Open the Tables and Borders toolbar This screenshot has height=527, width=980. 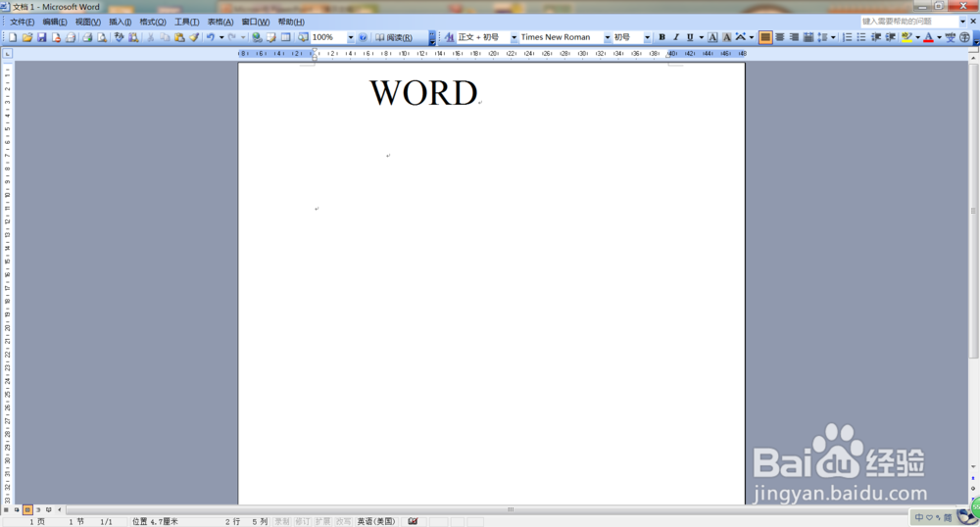point(270,37)
